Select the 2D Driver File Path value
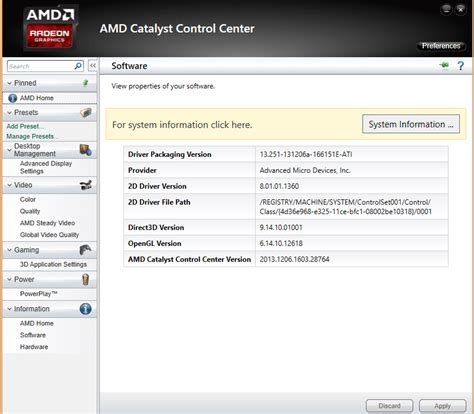The image size is (474, 414). click(x=346, y=207)
